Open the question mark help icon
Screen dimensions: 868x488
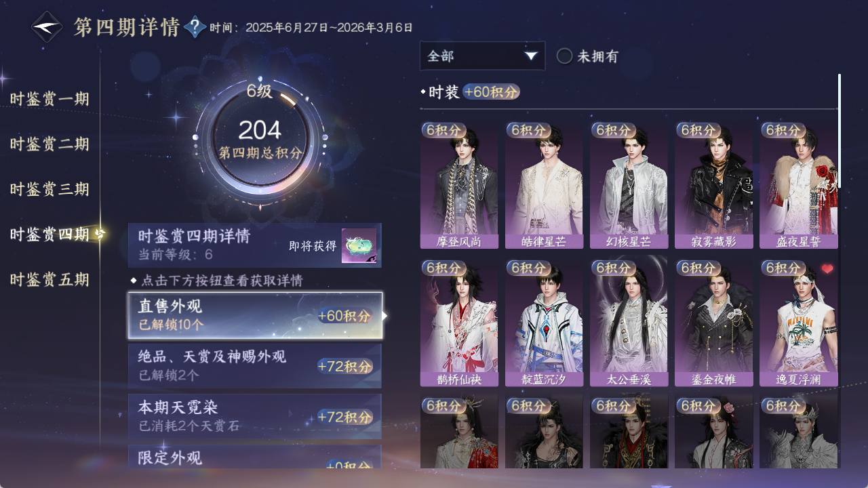(x=195, y=27)
